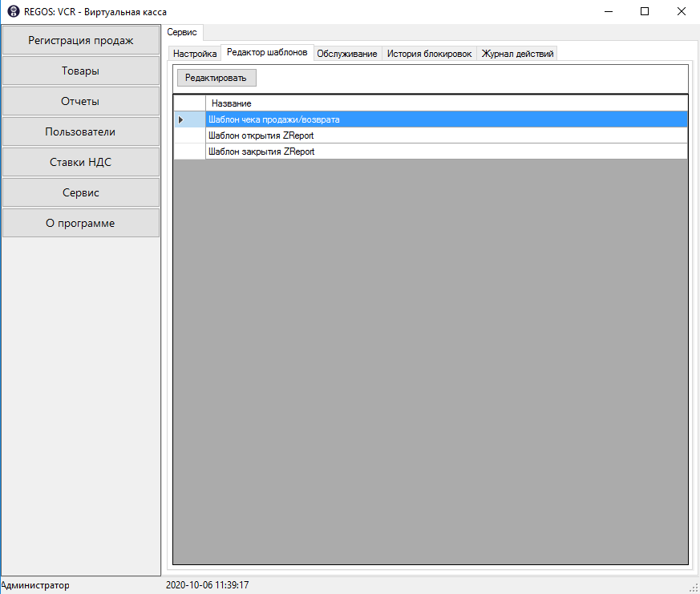Open the Товары section
This screenshot has width=700, height=594.
pos(81,71)
